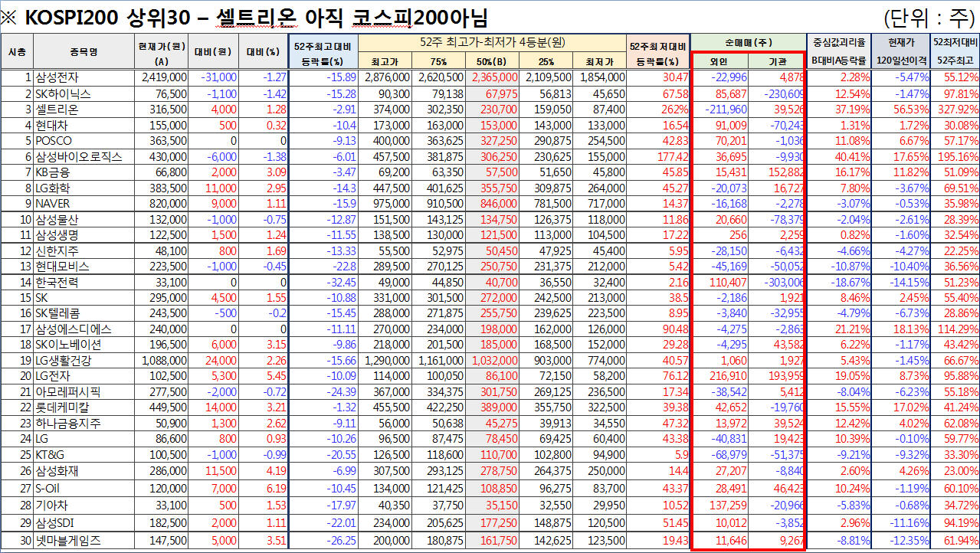Select the 최고가 column header
Screen dimensions: 980x553
[384, 61]
